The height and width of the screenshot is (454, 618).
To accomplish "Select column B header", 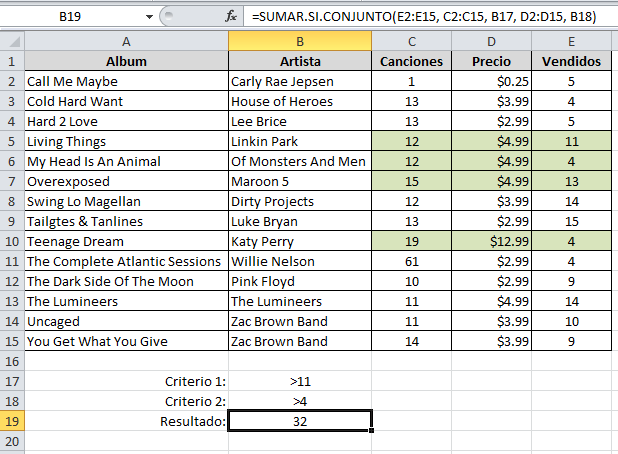I will pyautogui.click(x=299, y=41).
